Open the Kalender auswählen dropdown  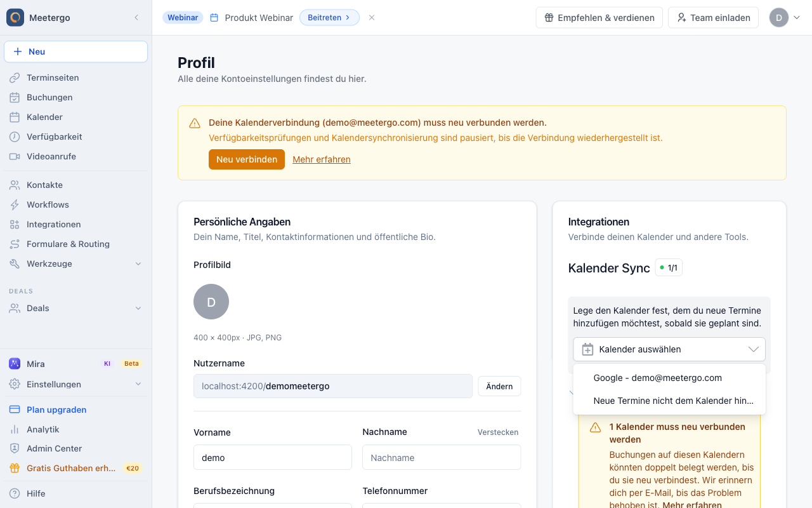click(669, 349)
